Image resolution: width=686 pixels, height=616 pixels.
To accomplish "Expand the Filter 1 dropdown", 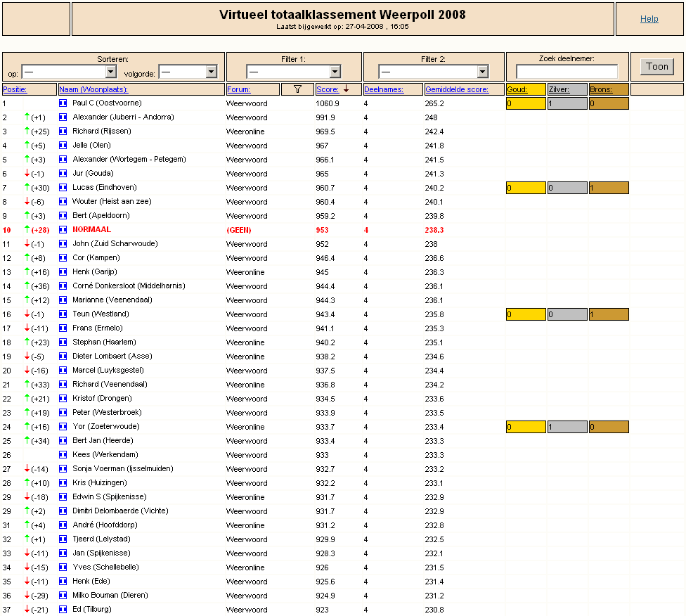I will coord(294,71).
